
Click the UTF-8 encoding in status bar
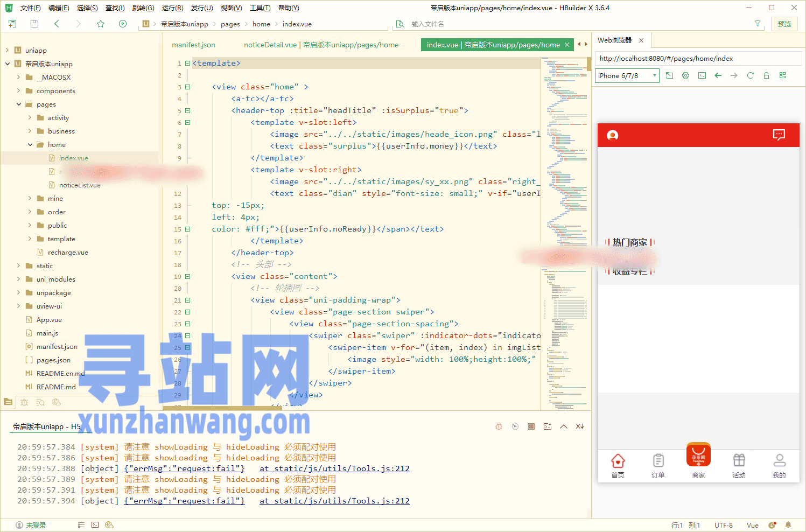(x=724, y=525)
